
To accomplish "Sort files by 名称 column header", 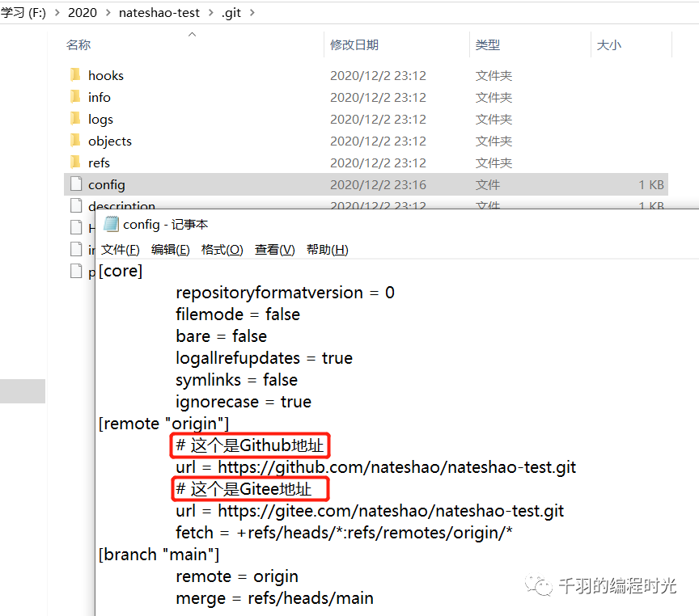I will click(78, 44).
